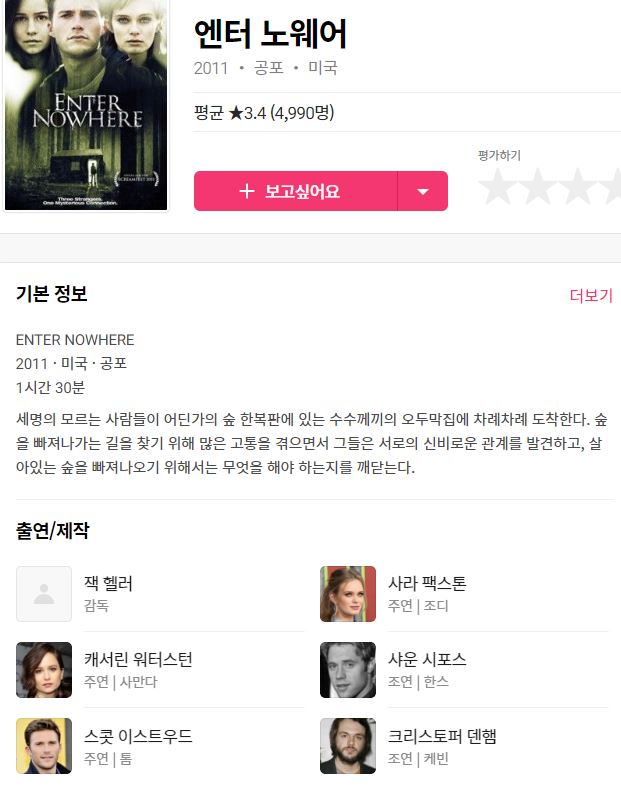The height and width of the screenshot is (795, 621).
Task: Click the name 스콧 이스트우드
Action: (138, 736)
